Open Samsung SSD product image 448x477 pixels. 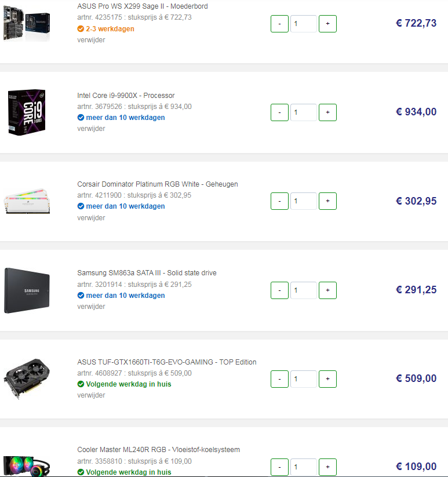tap(27, 290)
